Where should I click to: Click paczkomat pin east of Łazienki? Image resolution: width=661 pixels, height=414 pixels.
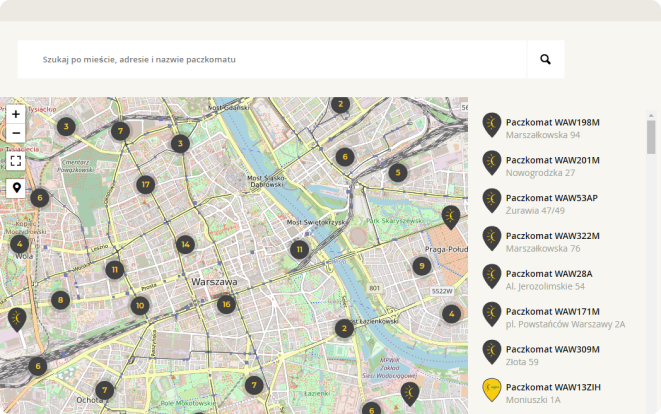[410, 394]
